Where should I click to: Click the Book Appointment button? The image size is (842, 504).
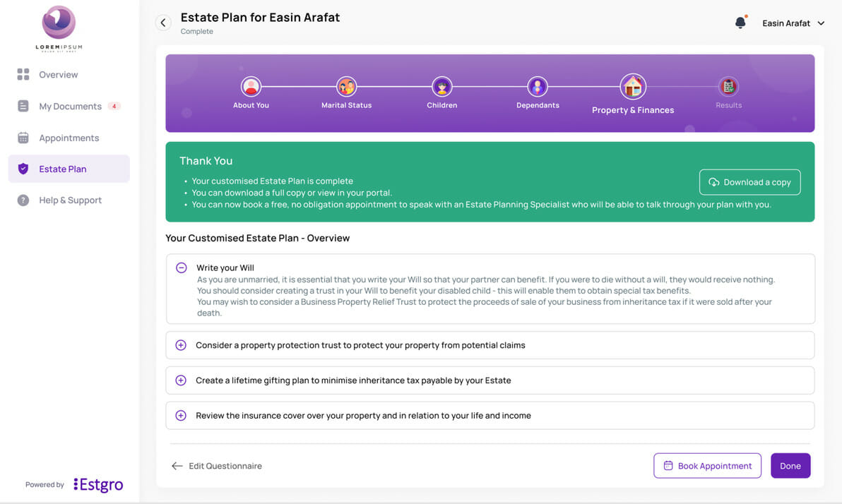(707, 465)
